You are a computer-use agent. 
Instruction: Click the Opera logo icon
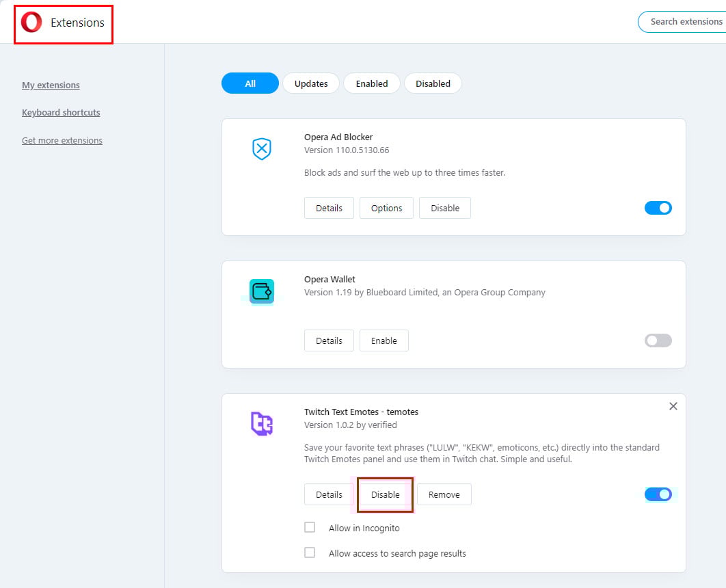[x=31, y=23]
